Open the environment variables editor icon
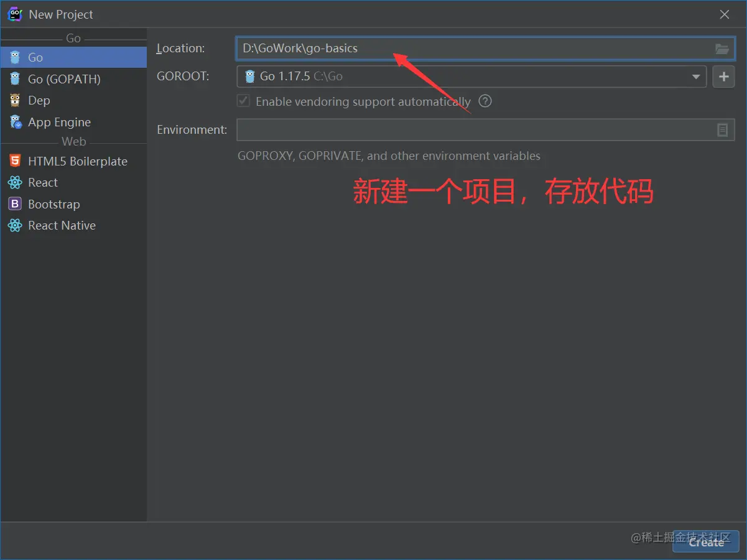The image size is (747, 560). point(722,130)
